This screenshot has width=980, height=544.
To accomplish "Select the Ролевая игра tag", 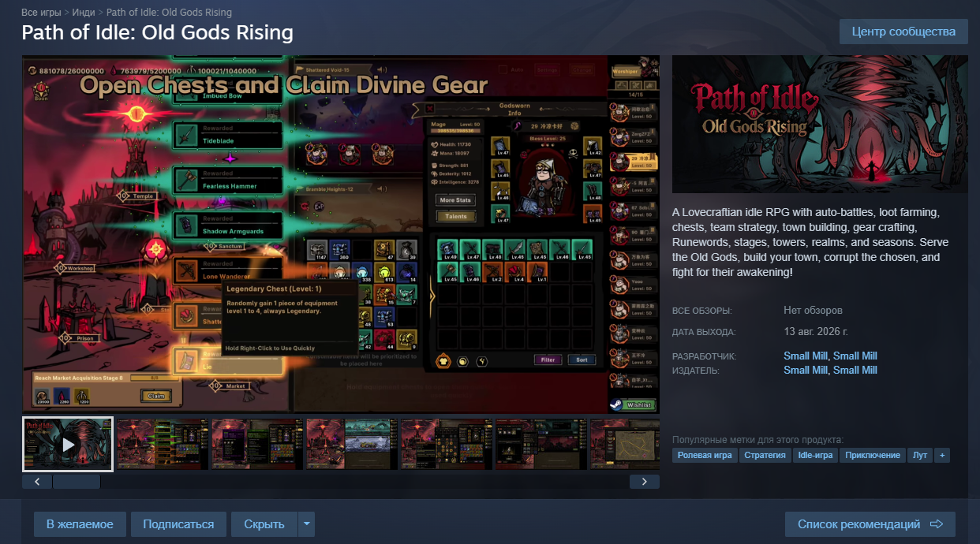I will click(705, 455).
